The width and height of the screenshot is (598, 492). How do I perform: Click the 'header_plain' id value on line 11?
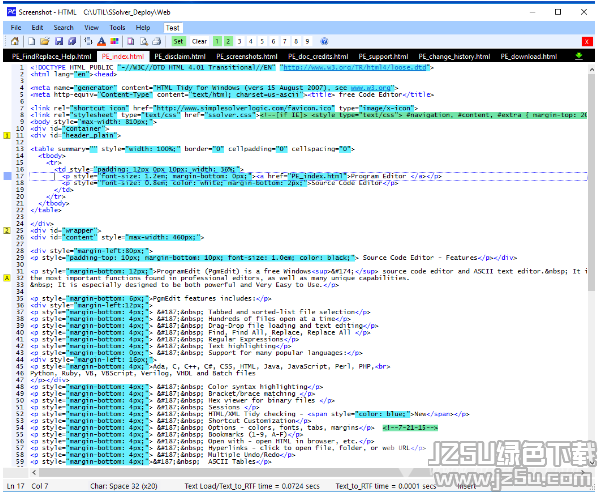click(x=90, y=135)
